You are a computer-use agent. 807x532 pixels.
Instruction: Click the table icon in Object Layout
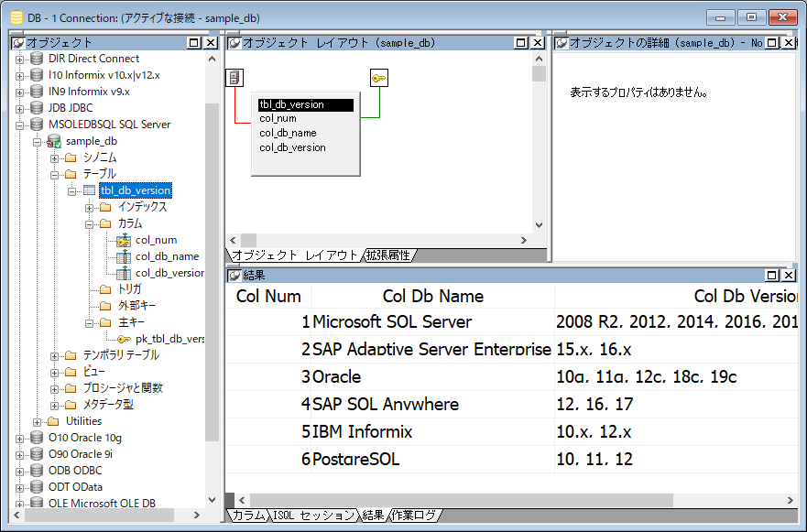(234, 79)
